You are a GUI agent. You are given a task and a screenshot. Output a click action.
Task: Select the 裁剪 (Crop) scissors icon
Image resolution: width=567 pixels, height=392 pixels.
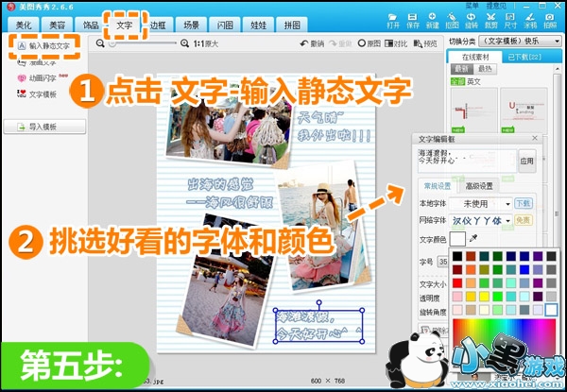point(490,21)
